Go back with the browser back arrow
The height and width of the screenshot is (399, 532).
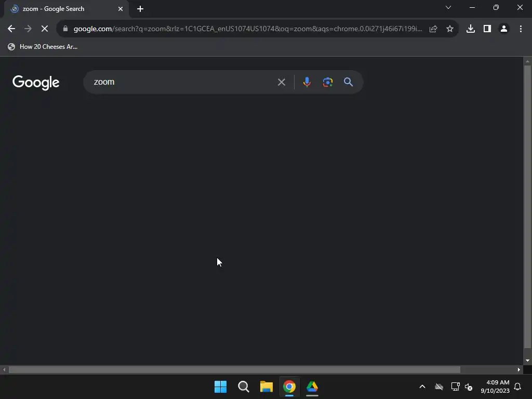(x=11, y=29)
